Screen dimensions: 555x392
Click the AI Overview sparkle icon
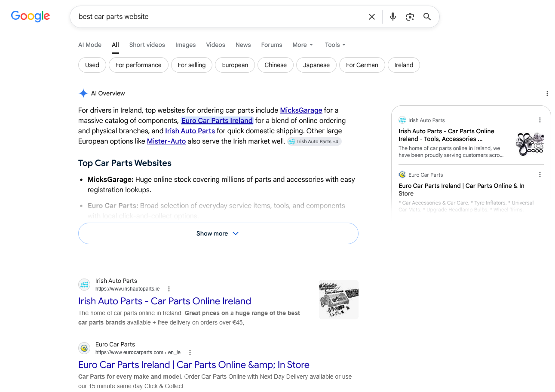83,93
